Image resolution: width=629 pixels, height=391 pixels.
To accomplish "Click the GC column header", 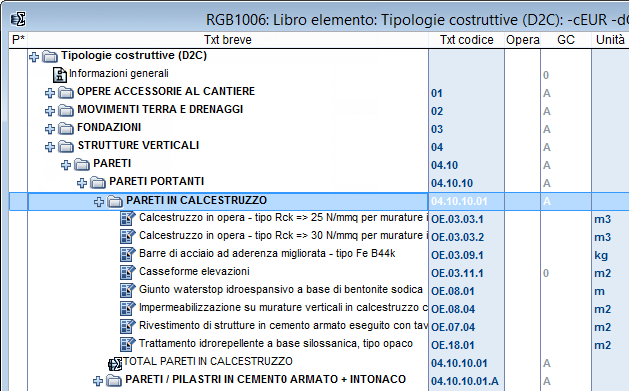I will point(566,40).
